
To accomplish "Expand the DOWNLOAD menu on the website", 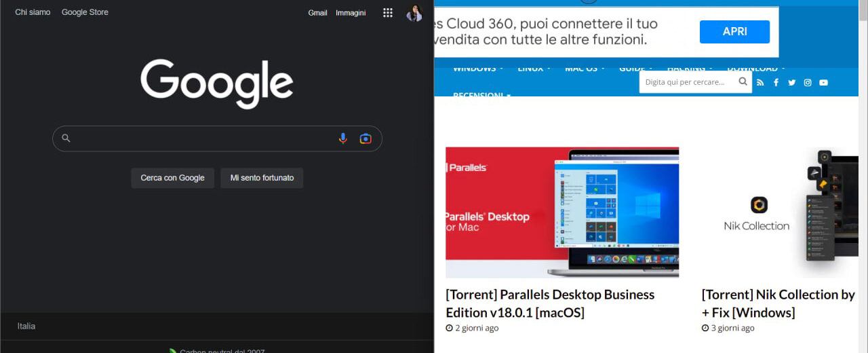I will pos(755,69).
